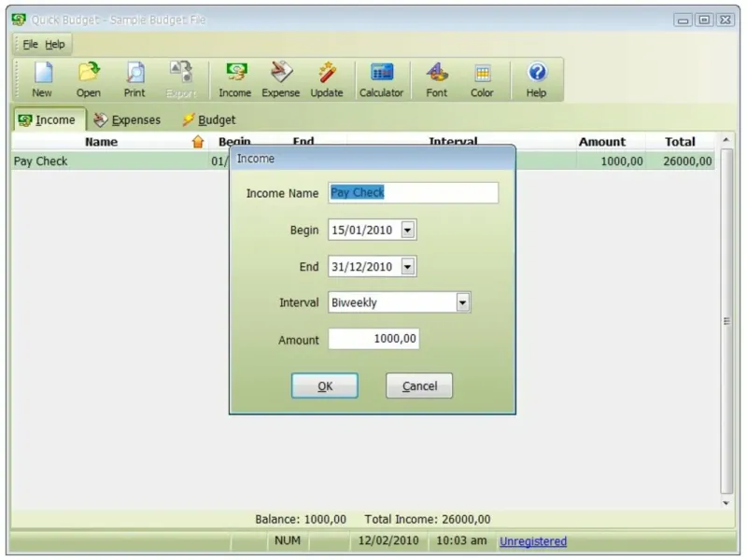This screenshot has height=560, width=747.
Task: Add an Expense entry from toolbar
Action: coord(281,80)
